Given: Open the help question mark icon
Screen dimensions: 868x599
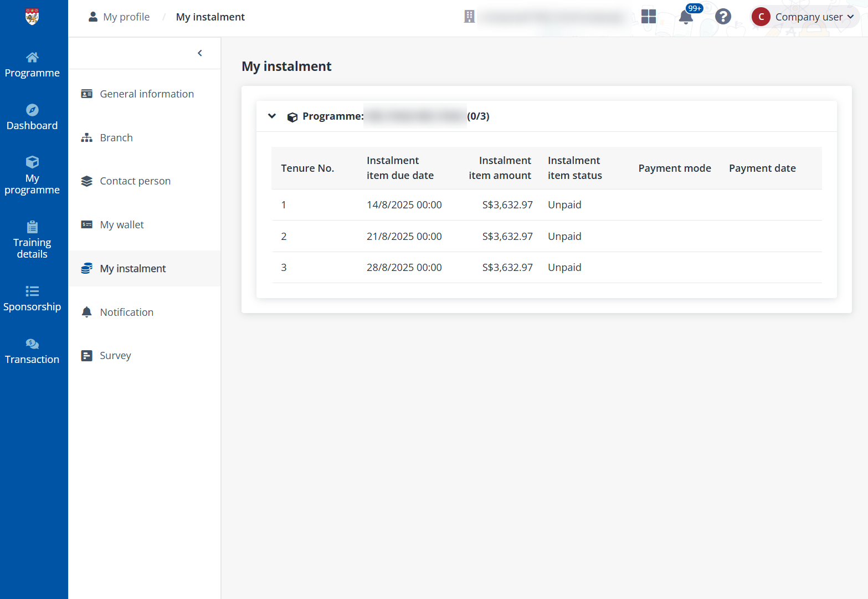Looking at the screenshot, I should pyautogui.click(x=723, y=17).
